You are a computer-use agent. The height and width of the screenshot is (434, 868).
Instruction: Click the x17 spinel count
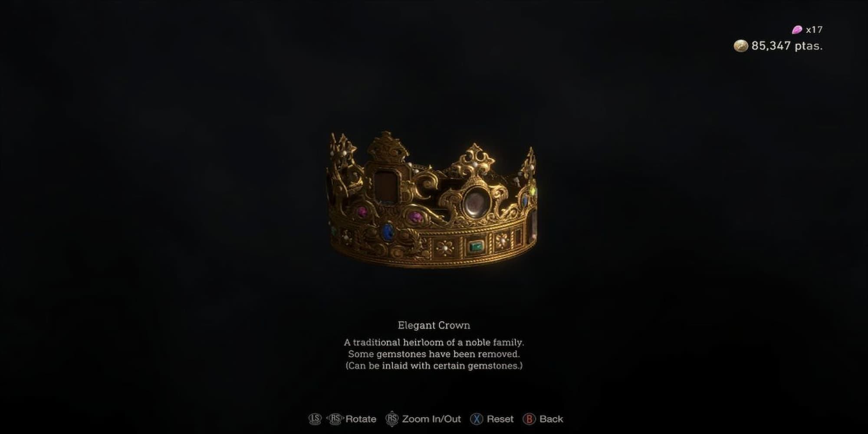point(814,30)
